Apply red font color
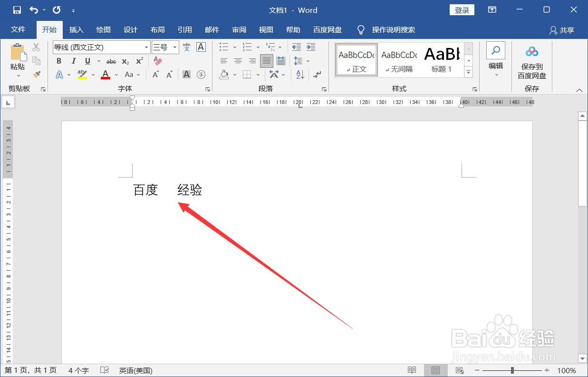The width and height of the screenshot is (588, 377). [x=106, y=75]
